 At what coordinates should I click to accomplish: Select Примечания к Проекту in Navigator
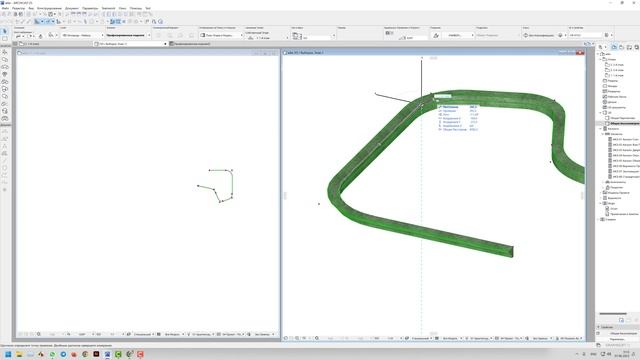(624, 214)
